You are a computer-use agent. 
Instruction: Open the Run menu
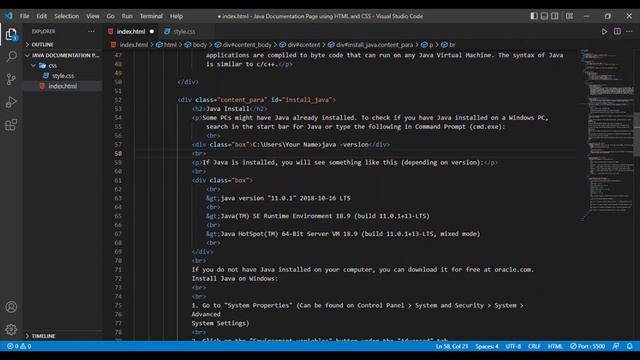coord(127,16)
